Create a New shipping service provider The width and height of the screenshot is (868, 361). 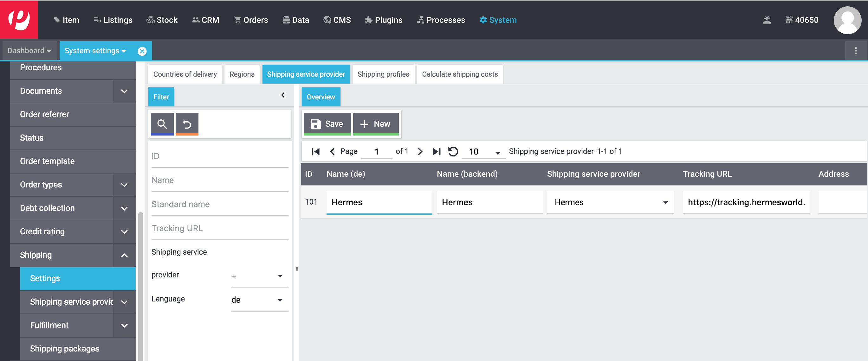(376, 124)
